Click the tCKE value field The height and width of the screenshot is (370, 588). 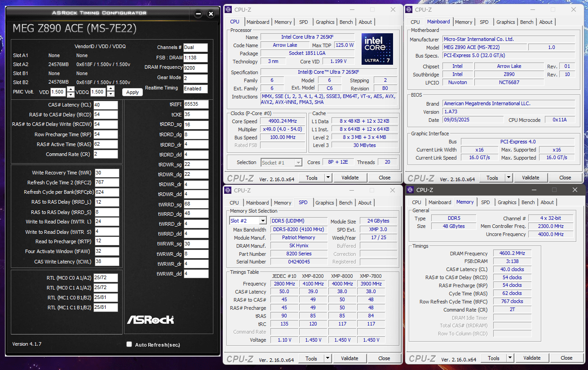[196, 114]
